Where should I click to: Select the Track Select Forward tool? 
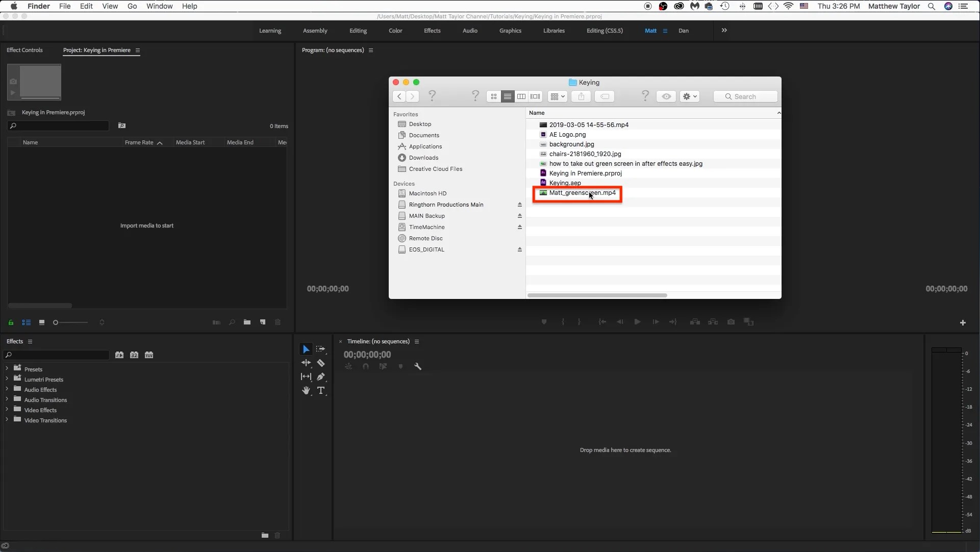click(321, 348)
